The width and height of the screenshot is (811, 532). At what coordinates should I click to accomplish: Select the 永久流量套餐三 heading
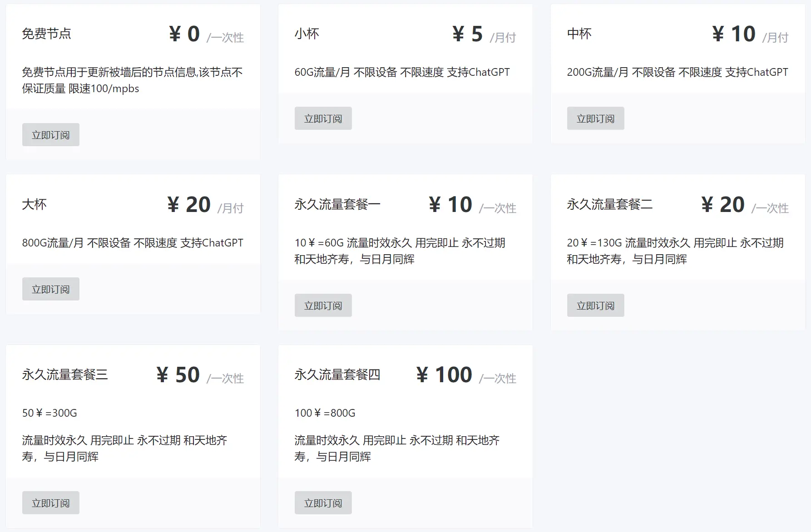(65, 374)
